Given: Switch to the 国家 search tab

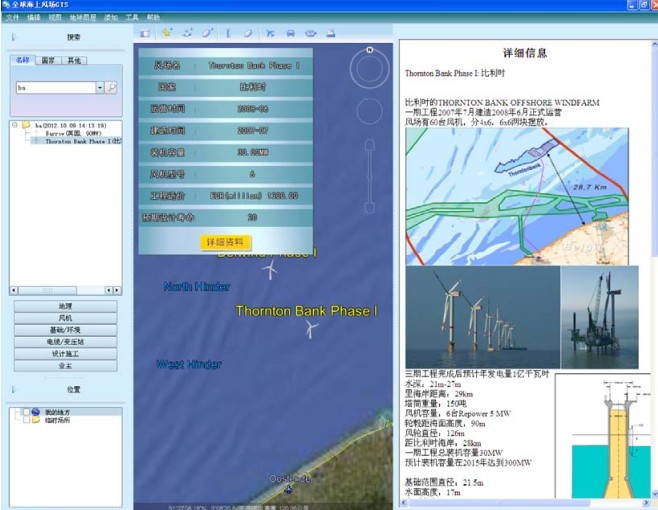Looking at the screenshot, I should point(48,60).
